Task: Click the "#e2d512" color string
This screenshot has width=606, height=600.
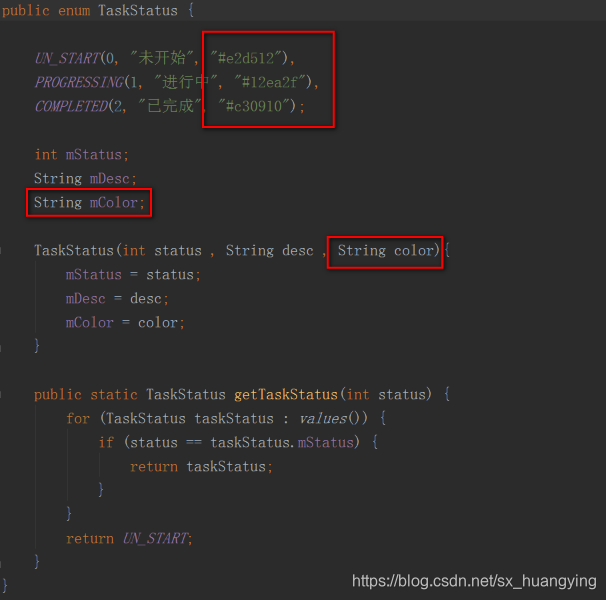Action: [245, 58]
